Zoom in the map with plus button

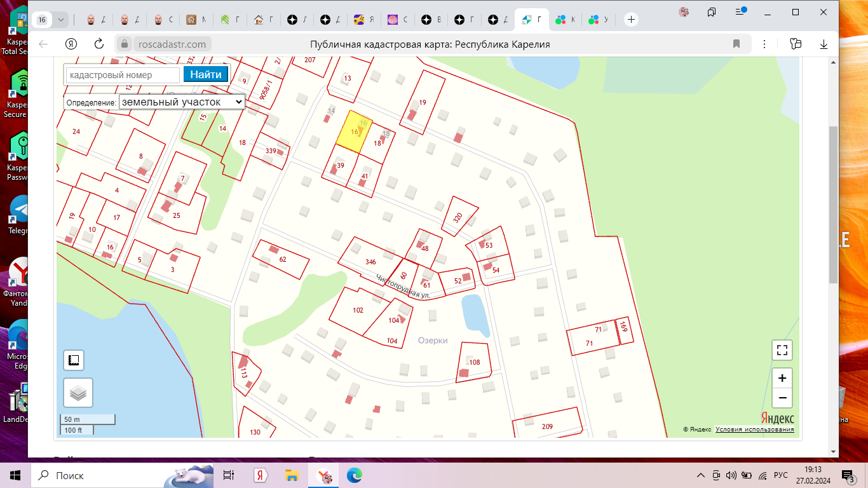pos(782,377)
